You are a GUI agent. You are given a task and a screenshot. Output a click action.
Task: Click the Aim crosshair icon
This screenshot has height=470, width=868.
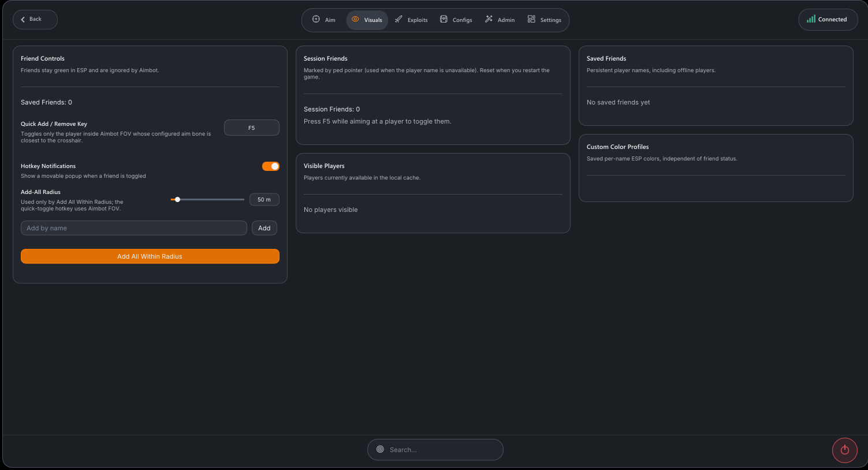(316, 19)
